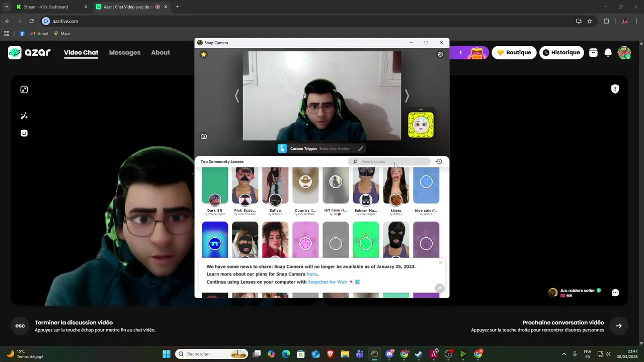
Task: Select the black balaclava lens in second row
Action: tap(396, 240)
